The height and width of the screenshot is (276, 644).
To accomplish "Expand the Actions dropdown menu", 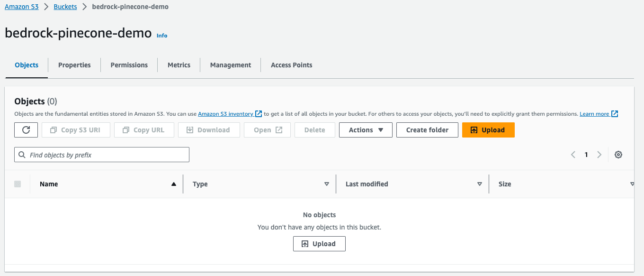I will tap(366, 130).
